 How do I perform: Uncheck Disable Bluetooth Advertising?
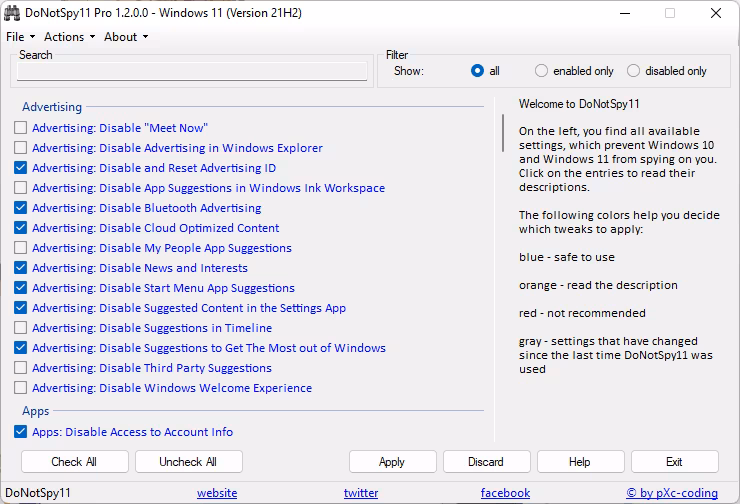[21, 208]
